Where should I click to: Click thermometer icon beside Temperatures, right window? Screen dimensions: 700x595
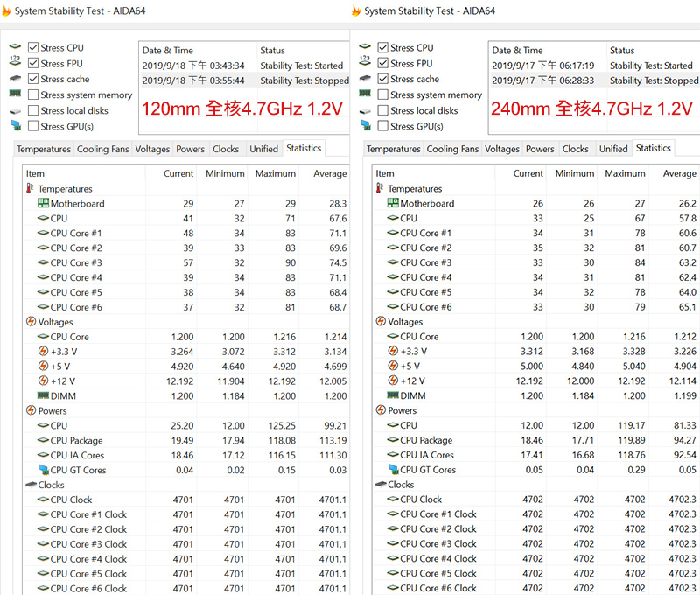click(380, 188)
